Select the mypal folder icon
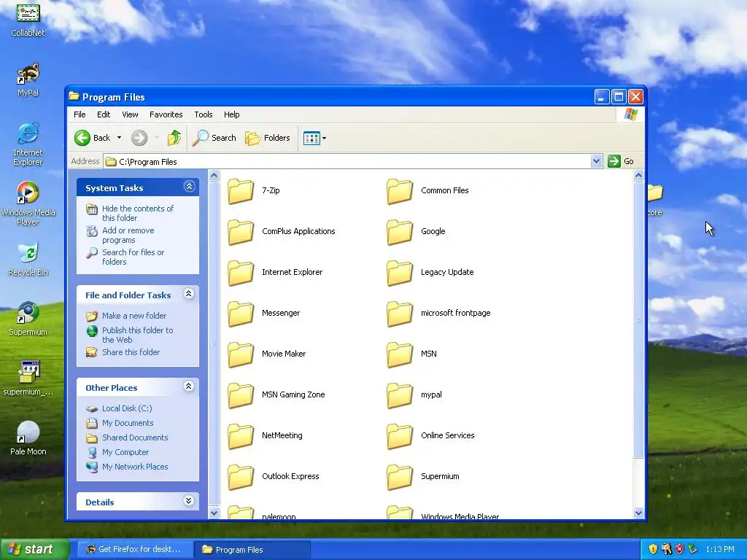The height and width of the screenshot is (560, 747). click(400, 395)
